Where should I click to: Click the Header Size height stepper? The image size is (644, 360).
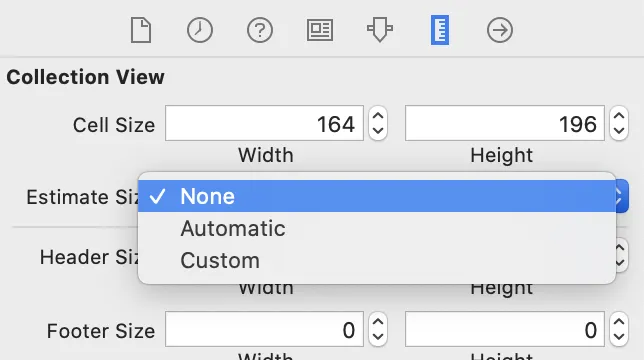coord(622,255)
